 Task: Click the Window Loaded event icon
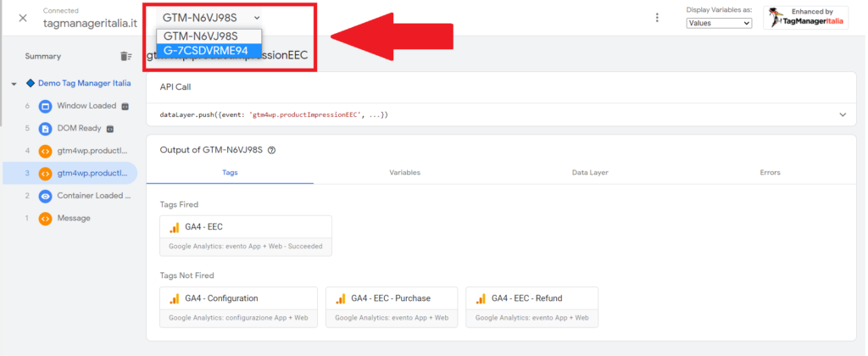(x=46, y=106)
